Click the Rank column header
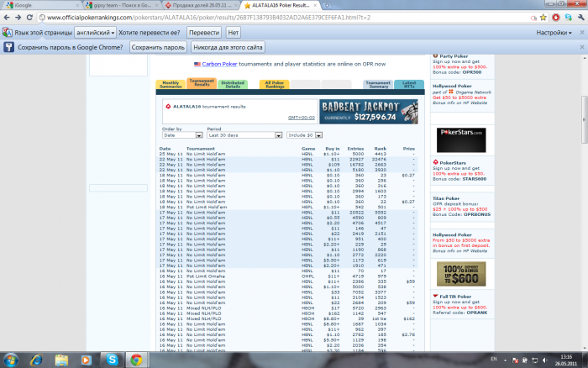This screenshot has width=588, height=368. tap(381, 149)
